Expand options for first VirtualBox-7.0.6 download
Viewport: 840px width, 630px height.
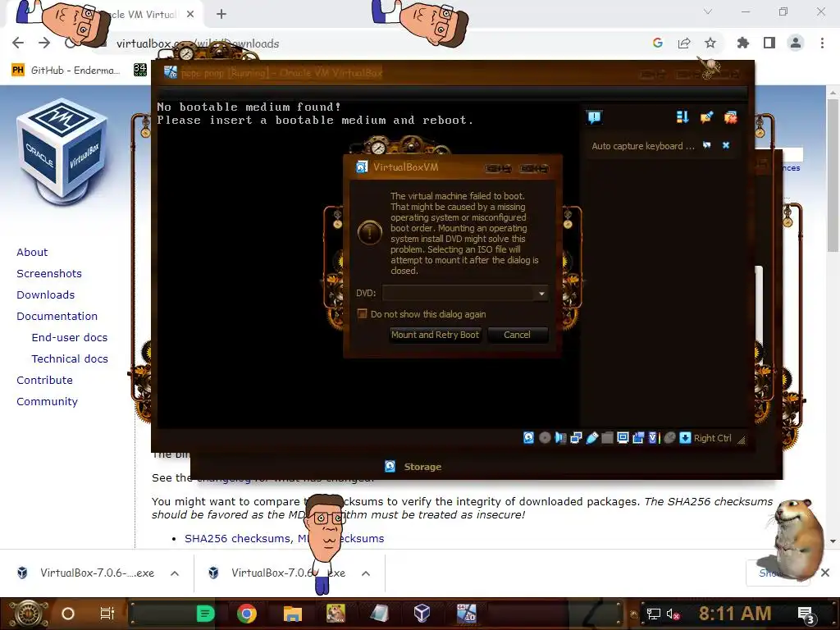pos(175,573)
